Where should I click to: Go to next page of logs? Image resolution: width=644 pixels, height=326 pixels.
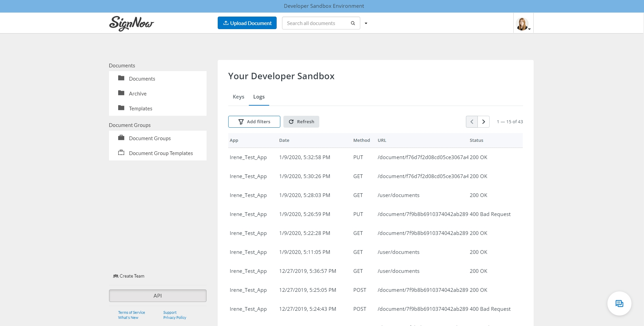(x=484, y=122)
